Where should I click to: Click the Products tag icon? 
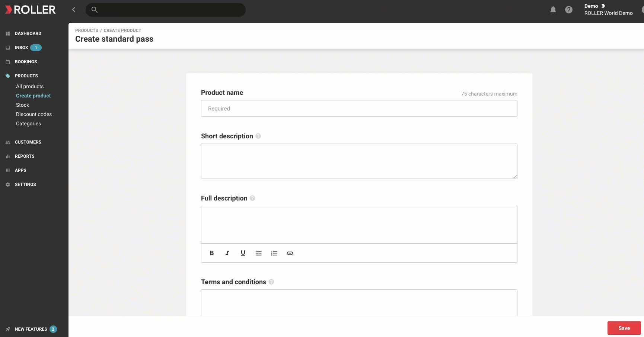pos(8,76)
